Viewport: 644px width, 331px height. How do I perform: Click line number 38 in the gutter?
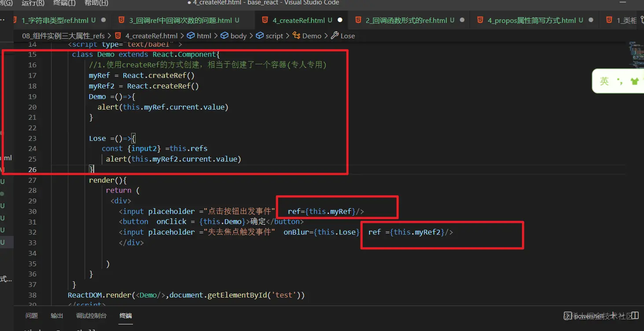pos(32,295)
